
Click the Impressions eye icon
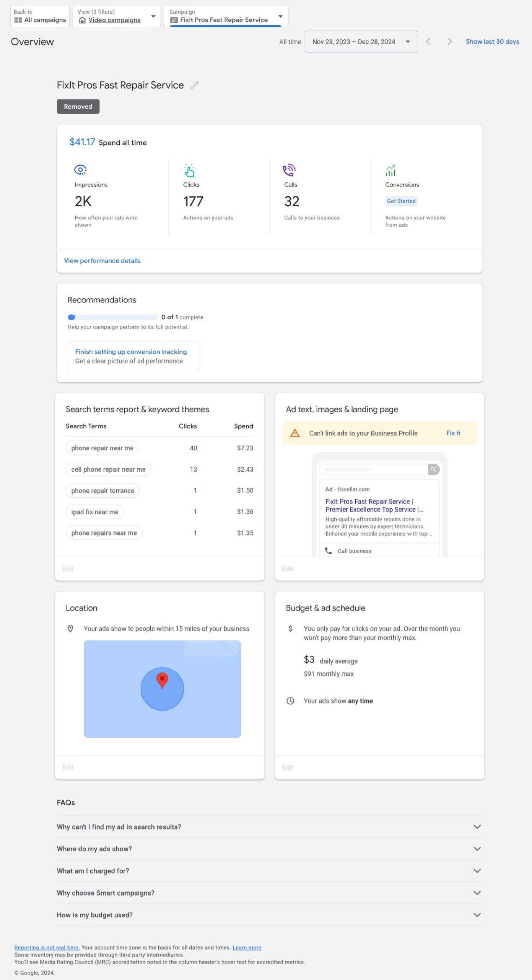click(80, 170)
